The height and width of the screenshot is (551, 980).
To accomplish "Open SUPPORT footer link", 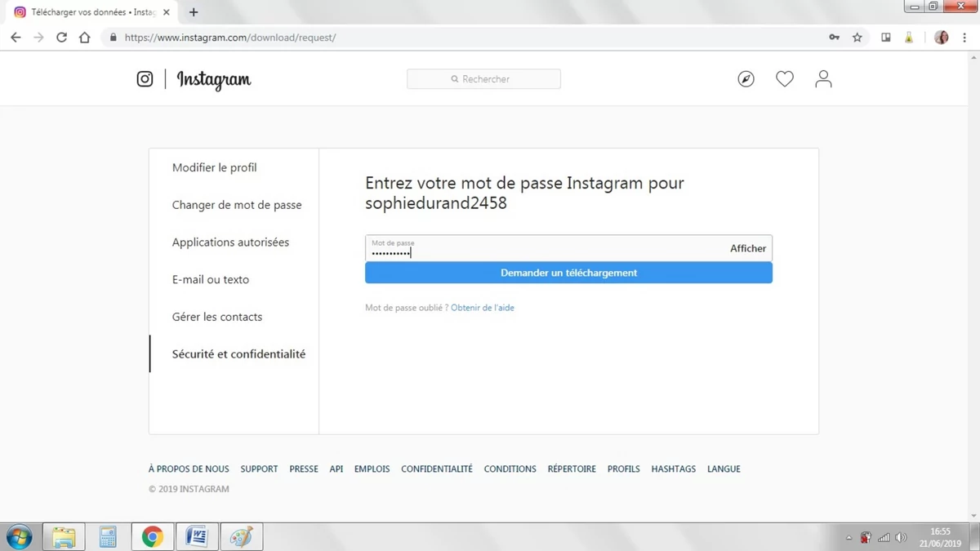I will coord(259,469).
